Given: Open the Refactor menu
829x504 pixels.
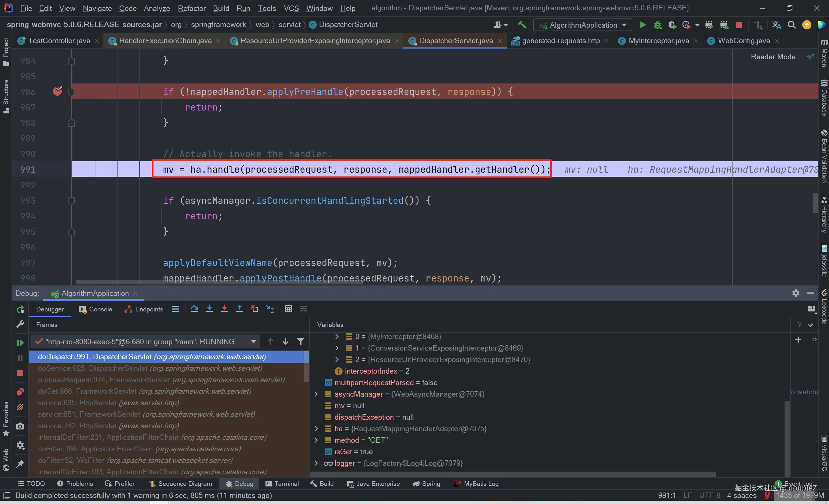Looking at the screenshot, I should 191,8.
